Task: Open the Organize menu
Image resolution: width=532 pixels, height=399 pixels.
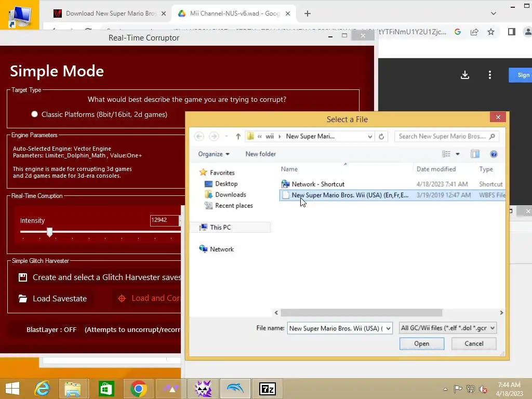Action: pos(214,154)
